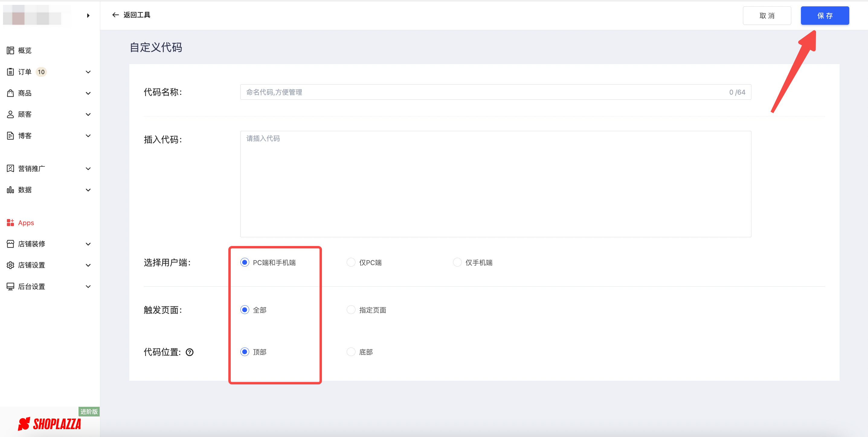
Task: Click the blue 保存 button
Action: tap(825, 15)
